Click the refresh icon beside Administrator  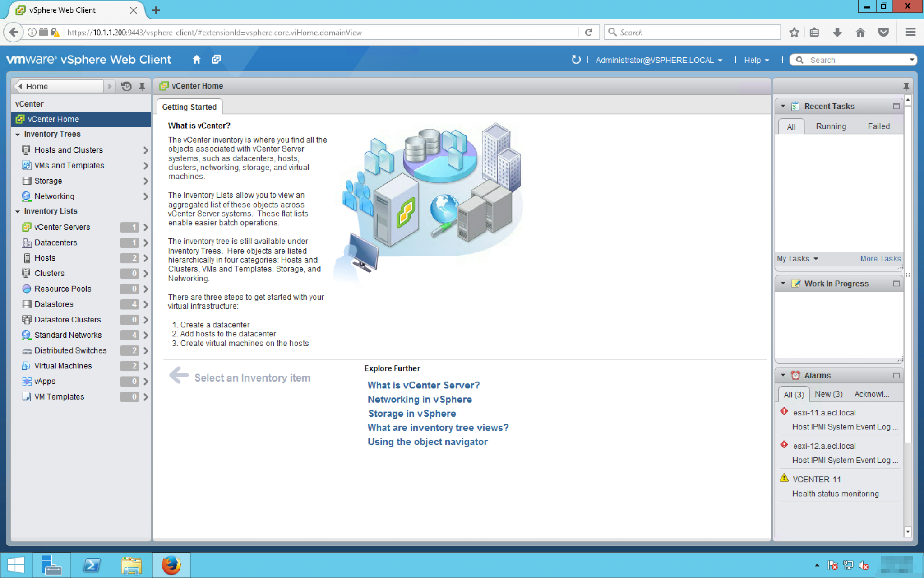pos(576,60)
